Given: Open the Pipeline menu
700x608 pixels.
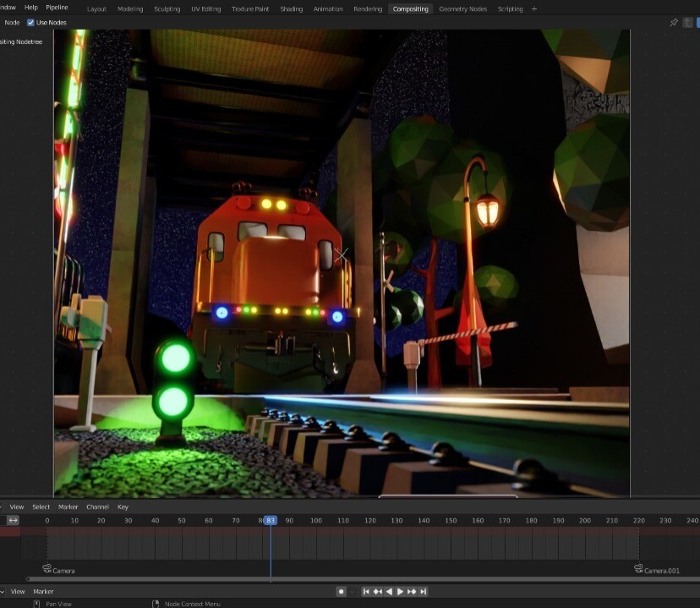Looking at the screenshot, I should pos(57,6).
